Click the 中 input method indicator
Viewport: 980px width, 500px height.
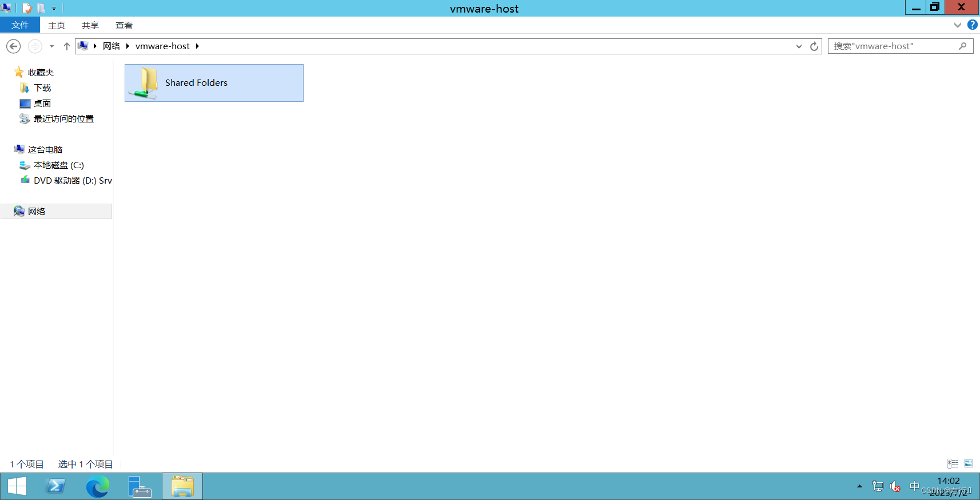914,486
